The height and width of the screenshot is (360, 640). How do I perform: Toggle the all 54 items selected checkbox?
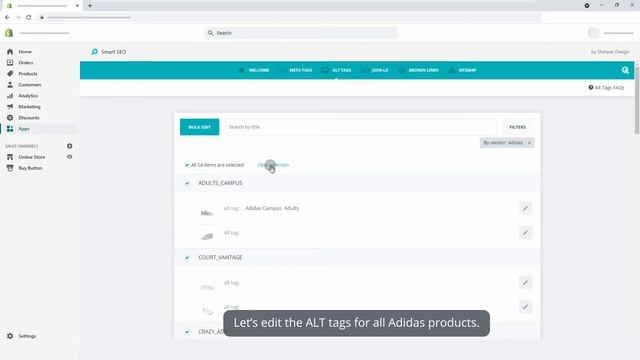click(187, 165)
